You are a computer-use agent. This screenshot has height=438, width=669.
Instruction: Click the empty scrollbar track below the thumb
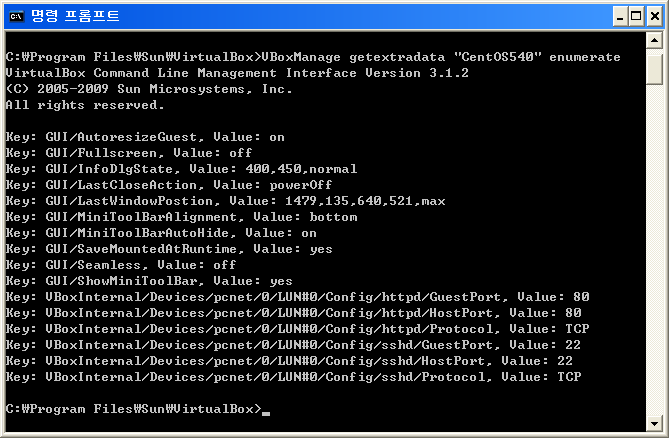(654, 249)
